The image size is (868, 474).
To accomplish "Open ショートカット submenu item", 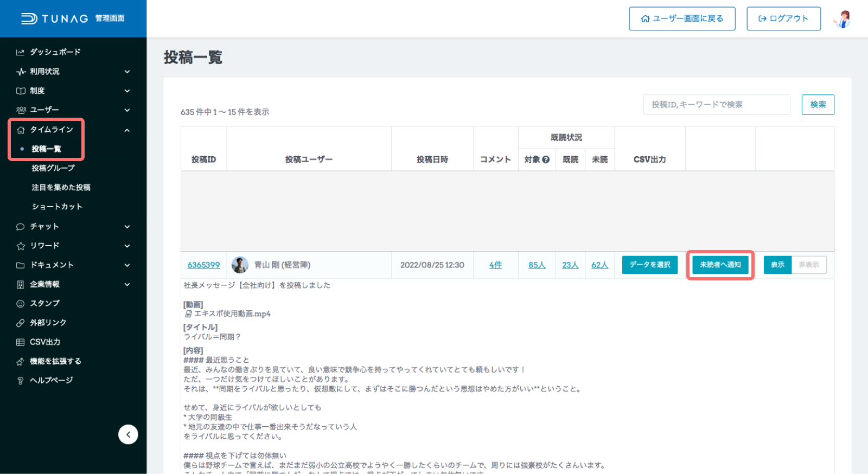I will pyautogui.click(x=57, y=207).
